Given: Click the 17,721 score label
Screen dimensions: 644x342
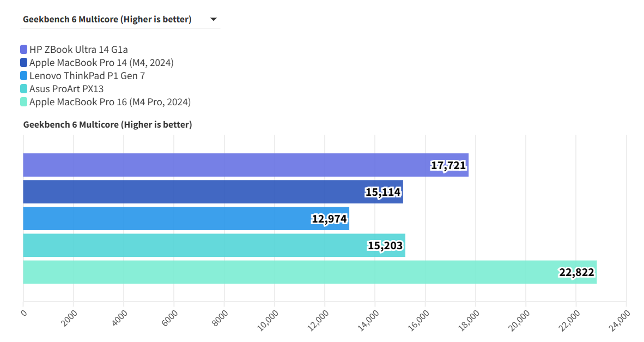Looking at the screenshot, I should tap(448, 165).
